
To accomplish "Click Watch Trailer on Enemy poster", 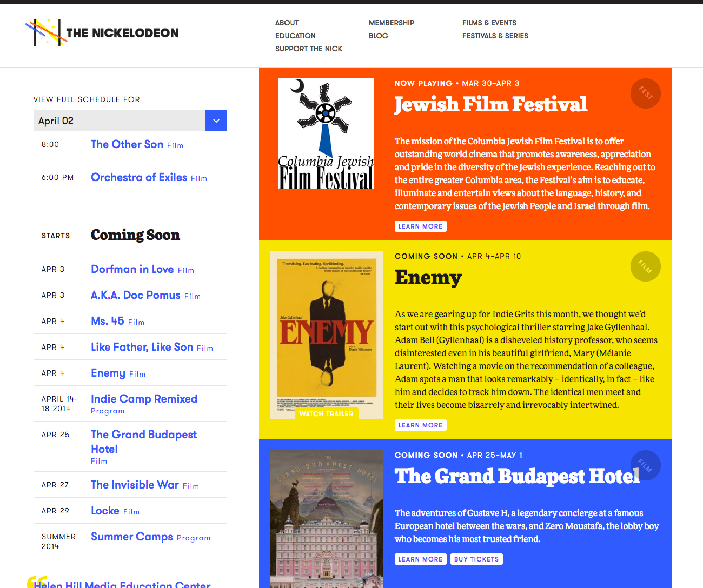I will point(326,413).
